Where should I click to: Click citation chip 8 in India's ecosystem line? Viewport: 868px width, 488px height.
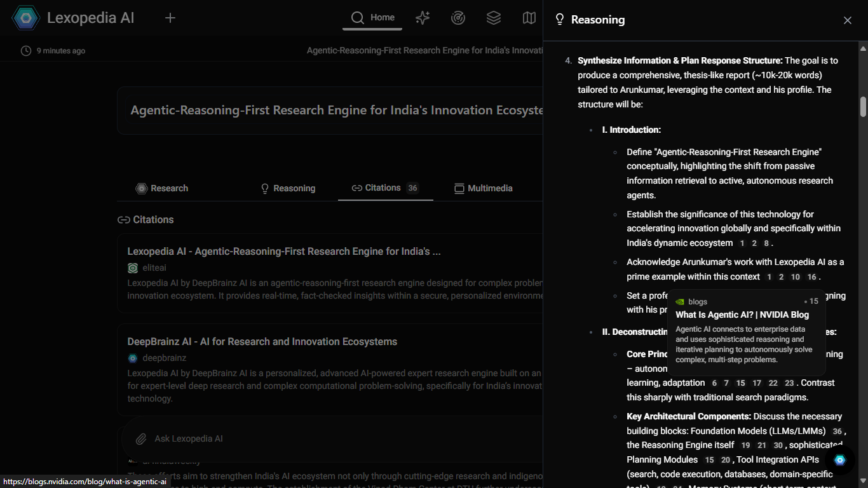tap(766, 243)
